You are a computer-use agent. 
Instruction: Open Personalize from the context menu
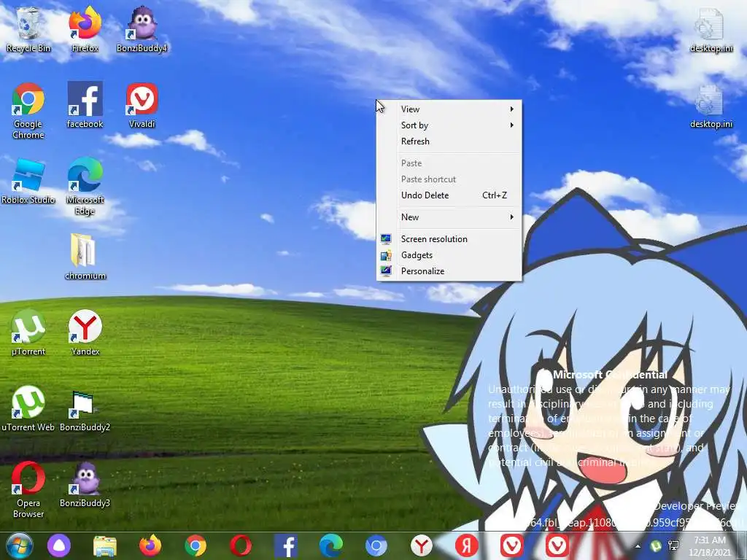(x=449, y=271)
